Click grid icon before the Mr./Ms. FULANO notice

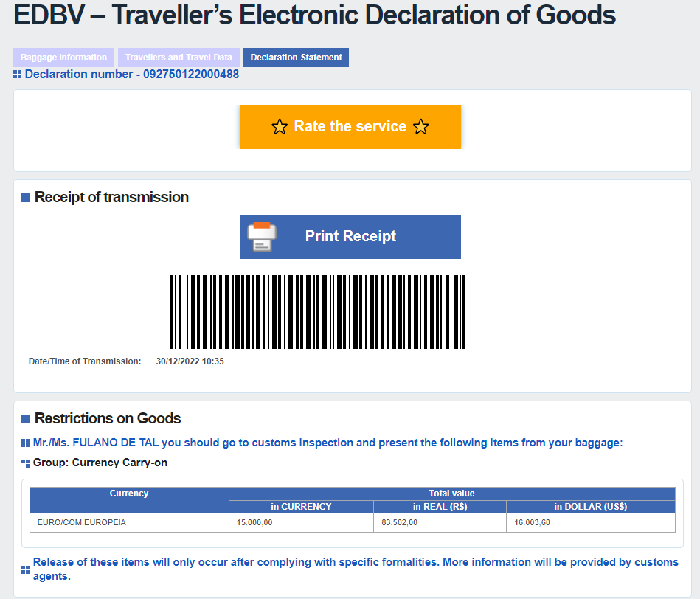coord(26,443)
